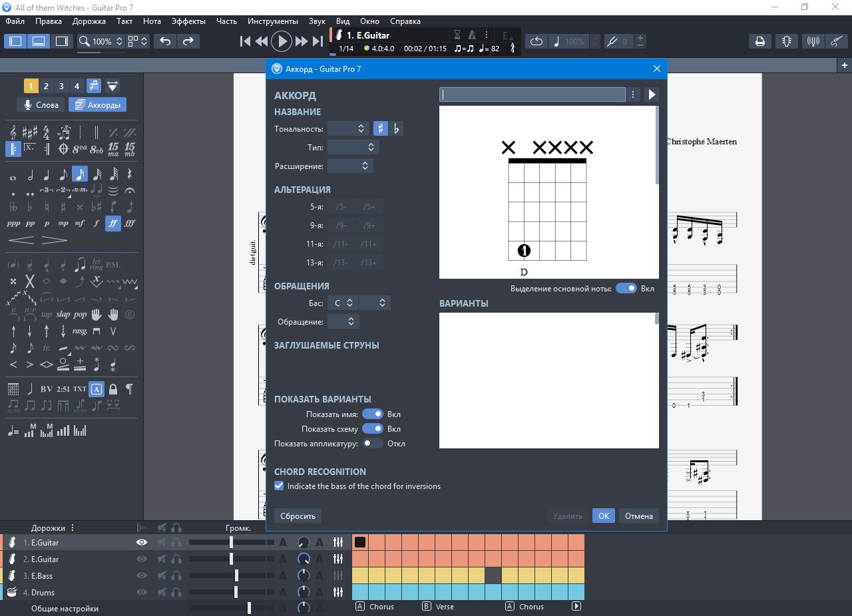Screen dimensions: 852x616
Task: Click the Сбросить reset button
Action: click(x=298, y=516)
